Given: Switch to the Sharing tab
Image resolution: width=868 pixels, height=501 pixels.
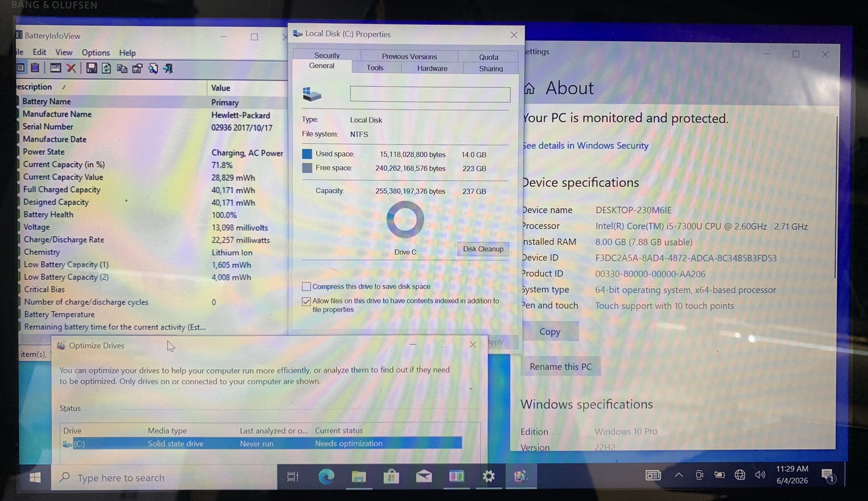Looking at the screenshot, I should 491,69.
